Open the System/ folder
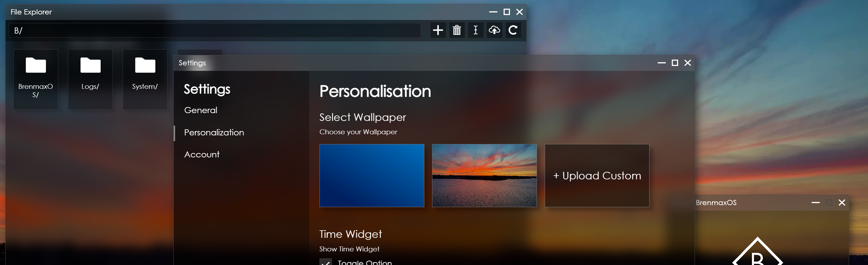The width and height of the screenshot is (868, 265). click(145, 79)
